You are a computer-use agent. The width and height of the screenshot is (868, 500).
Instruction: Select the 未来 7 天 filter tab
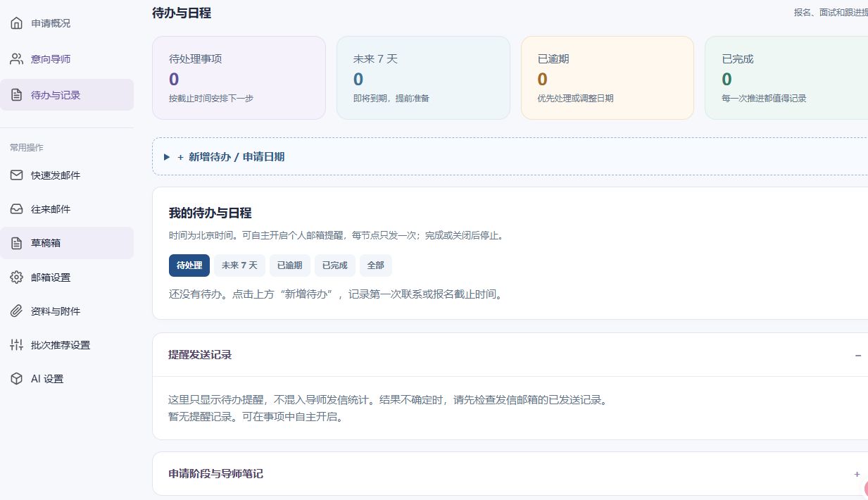tap(239, 265)
